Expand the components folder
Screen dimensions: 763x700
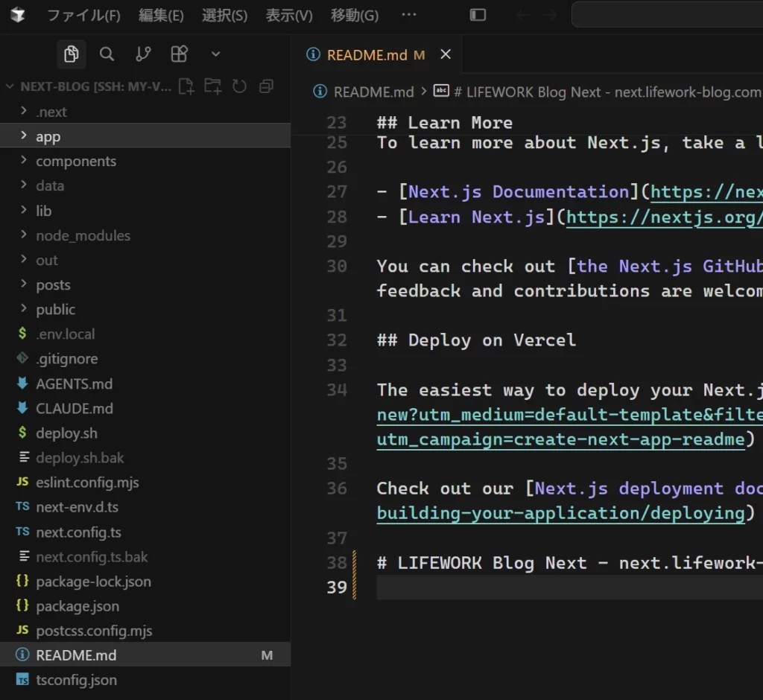[x=145, y=161]
